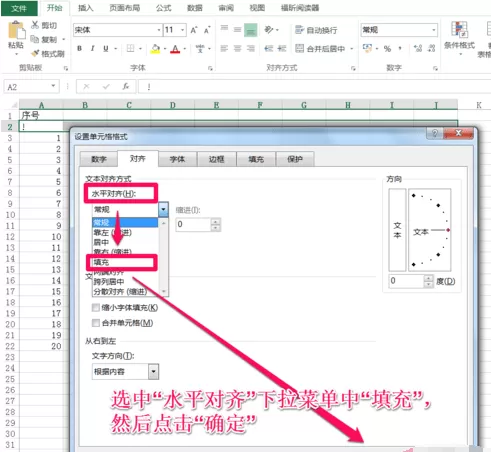
Task: Open the Insert (插入) ribbon tab
Action: point(86,8)
